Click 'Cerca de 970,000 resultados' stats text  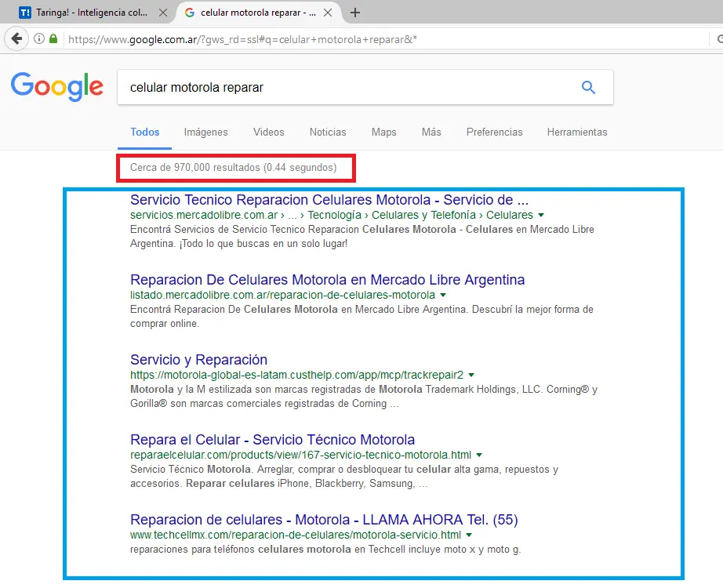point(234,168)
